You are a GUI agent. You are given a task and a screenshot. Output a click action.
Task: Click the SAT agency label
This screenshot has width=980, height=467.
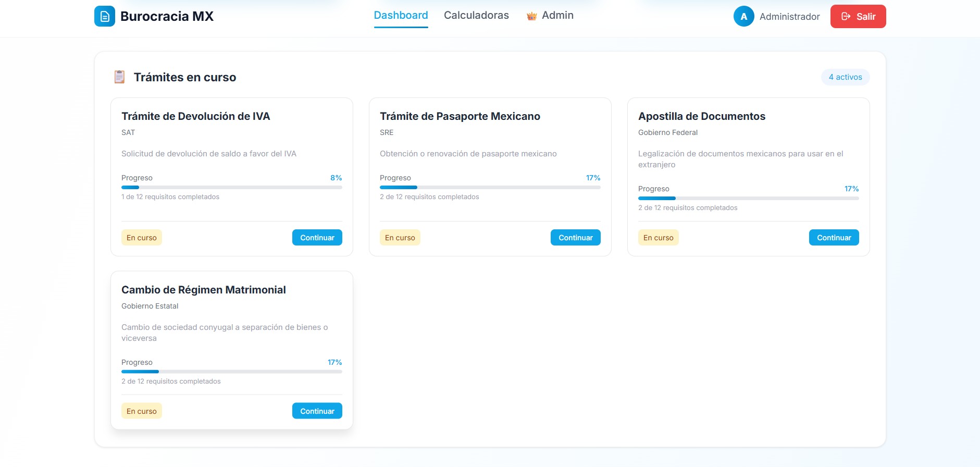click(128, 132)
